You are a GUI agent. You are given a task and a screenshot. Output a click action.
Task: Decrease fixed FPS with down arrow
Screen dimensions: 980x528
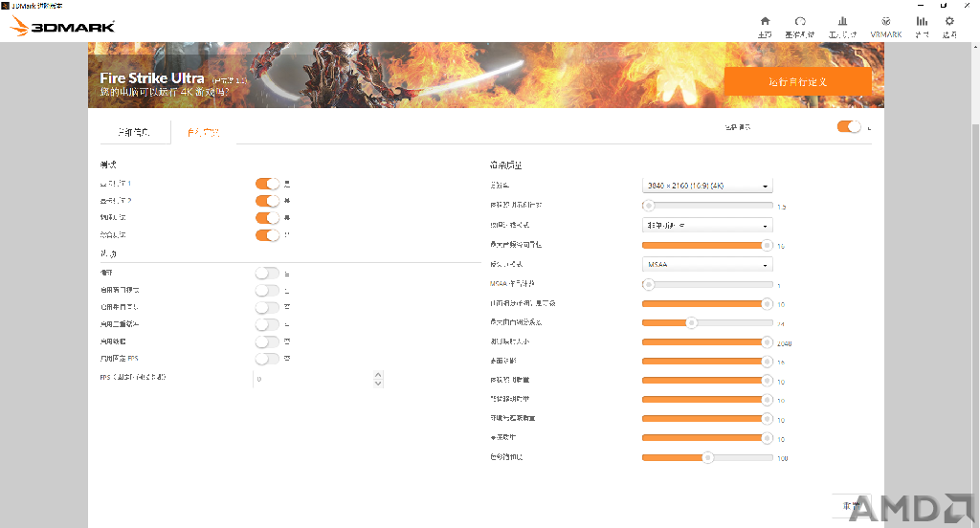(378, 383)
